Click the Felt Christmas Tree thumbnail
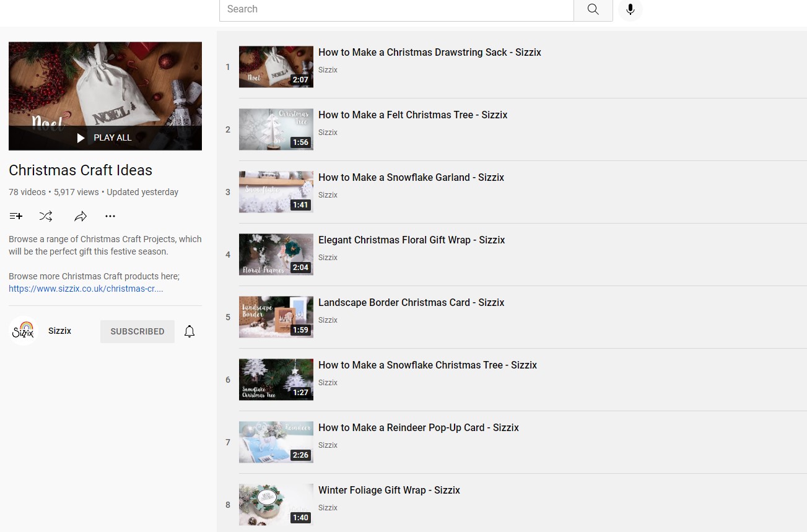 [x=276, y=129]
